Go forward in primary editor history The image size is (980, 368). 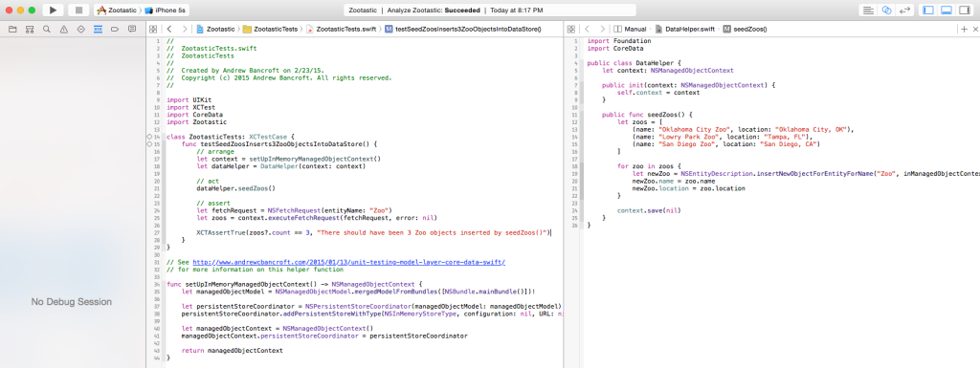click(x=184, y=30)
